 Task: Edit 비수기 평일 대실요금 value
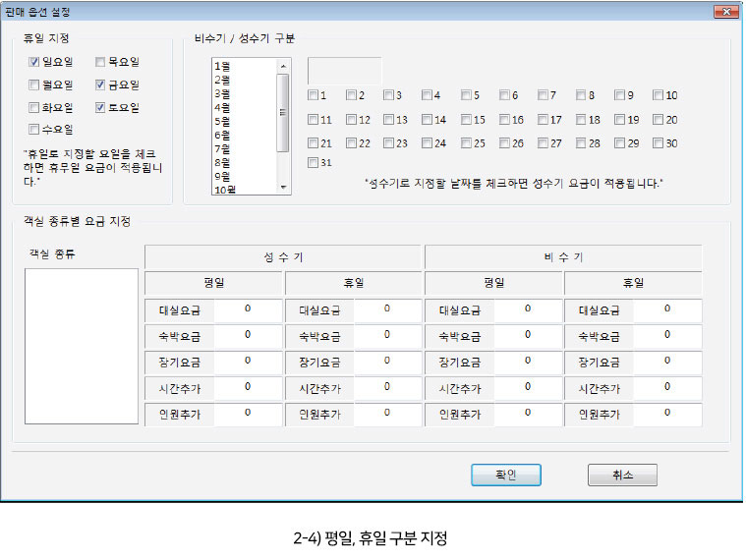point(528,309)
